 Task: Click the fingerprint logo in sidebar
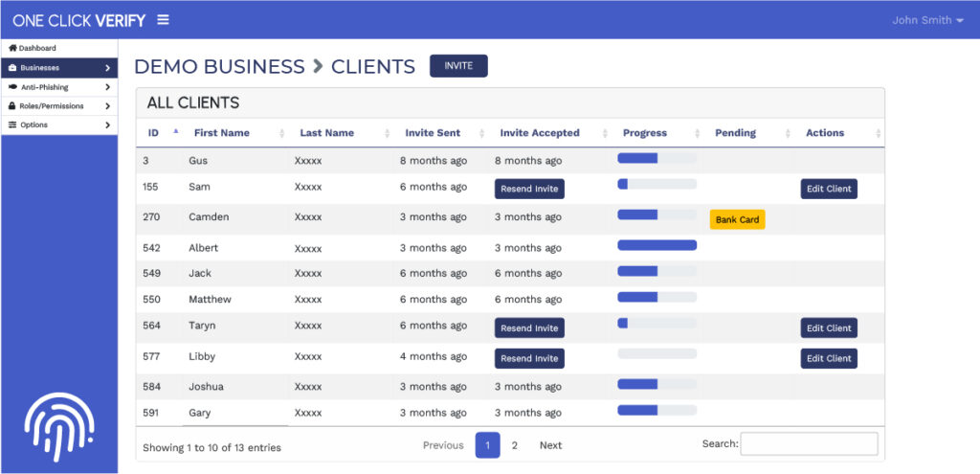[x=60, y=418]
